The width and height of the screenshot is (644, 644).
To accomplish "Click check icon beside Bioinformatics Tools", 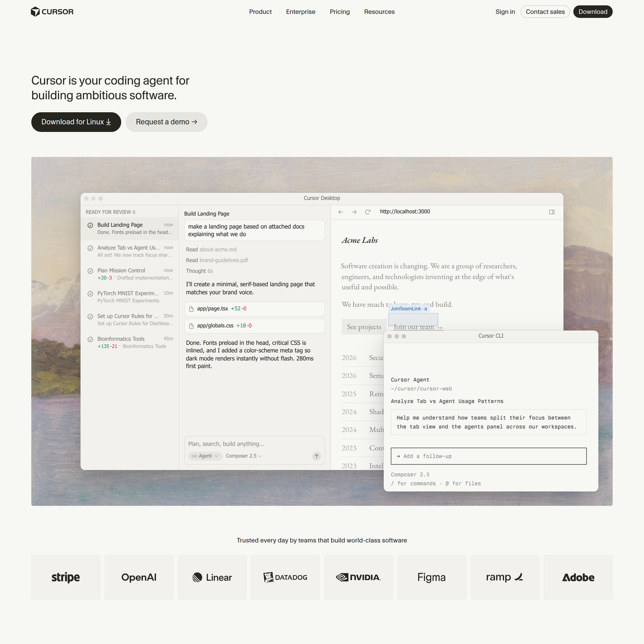I will coord(91,339).
